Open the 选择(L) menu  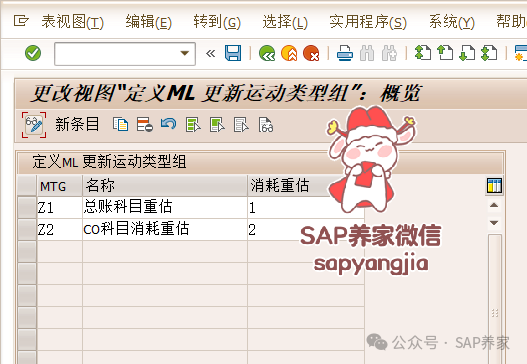285,22
